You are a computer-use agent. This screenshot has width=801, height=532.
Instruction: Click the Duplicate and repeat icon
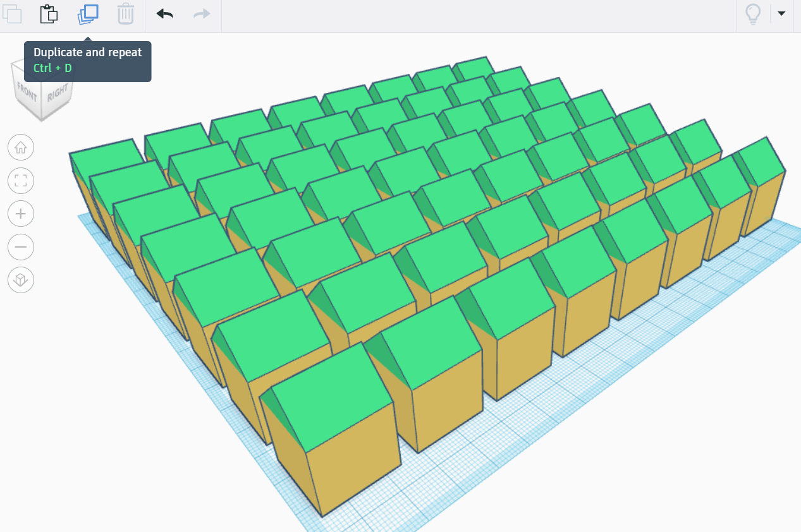(x=88, y=14)
